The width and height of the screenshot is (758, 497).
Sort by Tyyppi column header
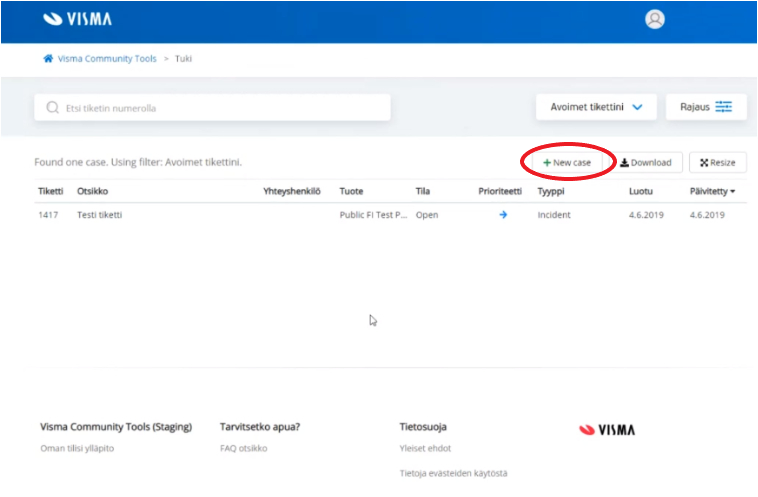click(551, 191)
